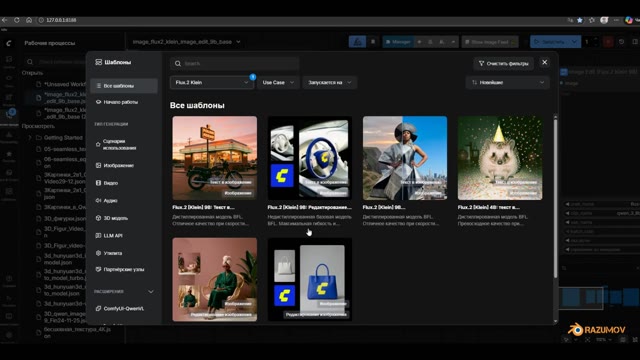Open the ComfyUI-QwenVL extension entry
The image size is (640, 360).
click(x=124, y=309)
